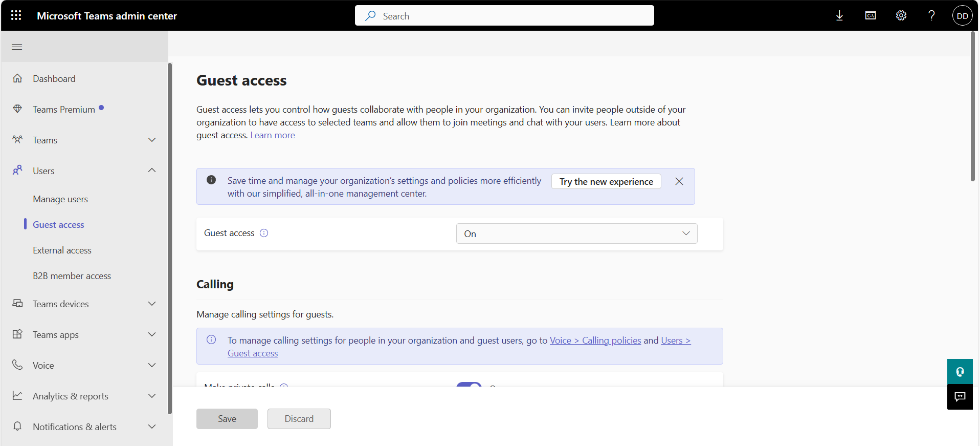980x446 pixels.
Task: Open Teams Premium page
Action: coord(64,109)
